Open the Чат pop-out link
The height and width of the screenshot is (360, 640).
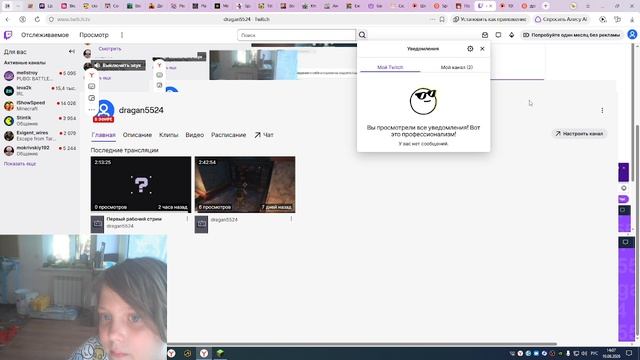point(264,135)
